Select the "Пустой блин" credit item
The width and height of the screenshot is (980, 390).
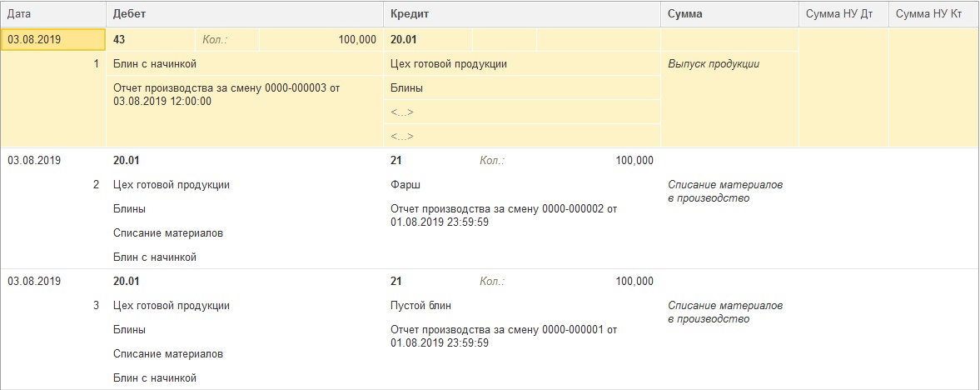coord(421,306)
